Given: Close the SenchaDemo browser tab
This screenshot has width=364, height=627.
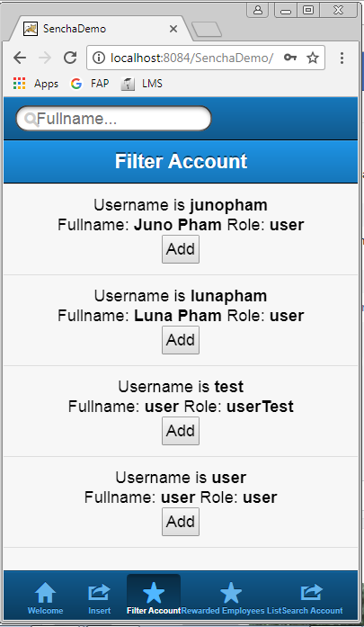Looking at the screenshot, I should tap(173, 29).
